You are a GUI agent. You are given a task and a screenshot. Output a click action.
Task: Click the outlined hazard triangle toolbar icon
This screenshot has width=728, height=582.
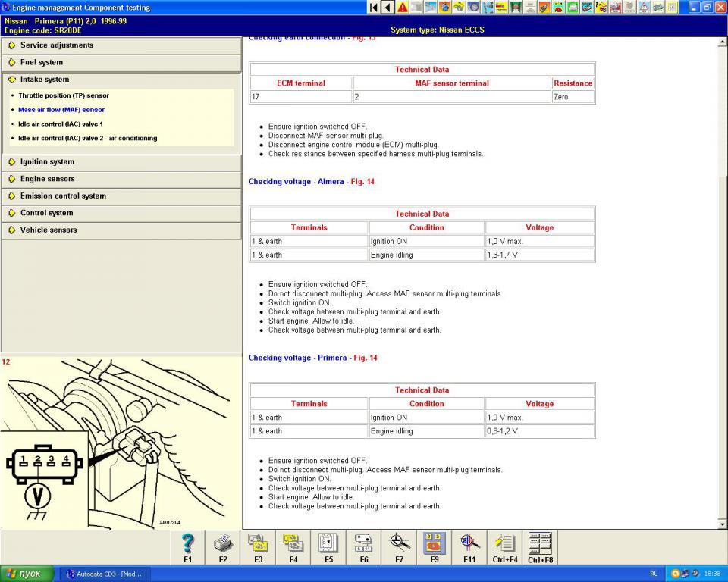tap(644, 7)
